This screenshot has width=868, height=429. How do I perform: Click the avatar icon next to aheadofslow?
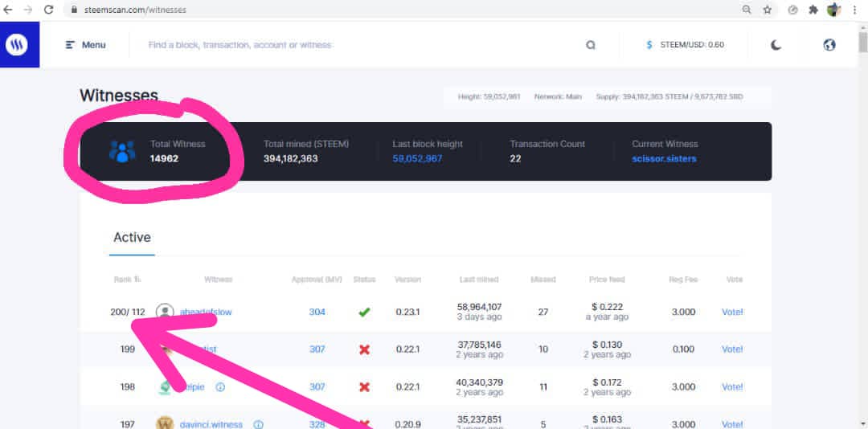[x=165, y=313]
